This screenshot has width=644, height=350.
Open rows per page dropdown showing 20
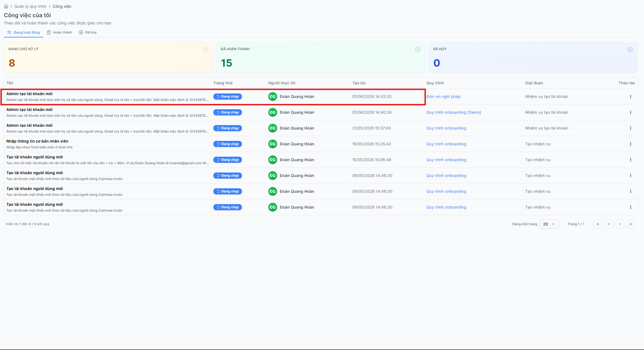[549, 224]
